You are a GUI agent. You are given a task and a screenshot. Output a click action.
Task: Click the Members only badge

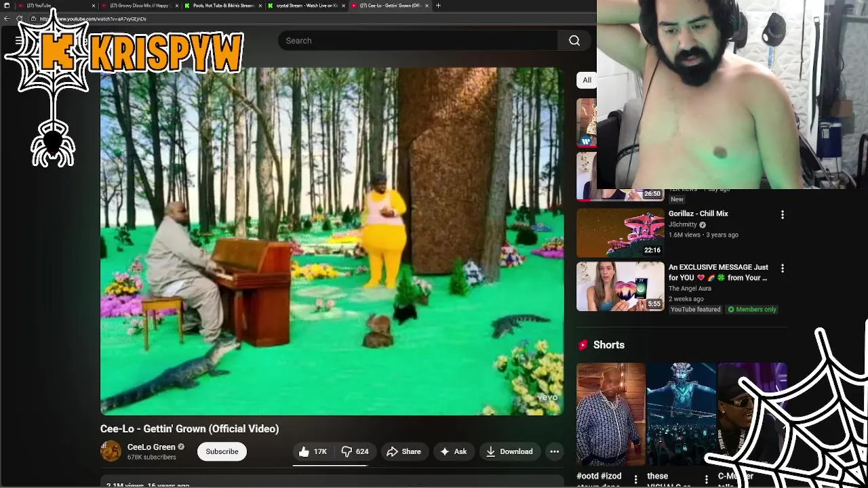tap(752, 310)
